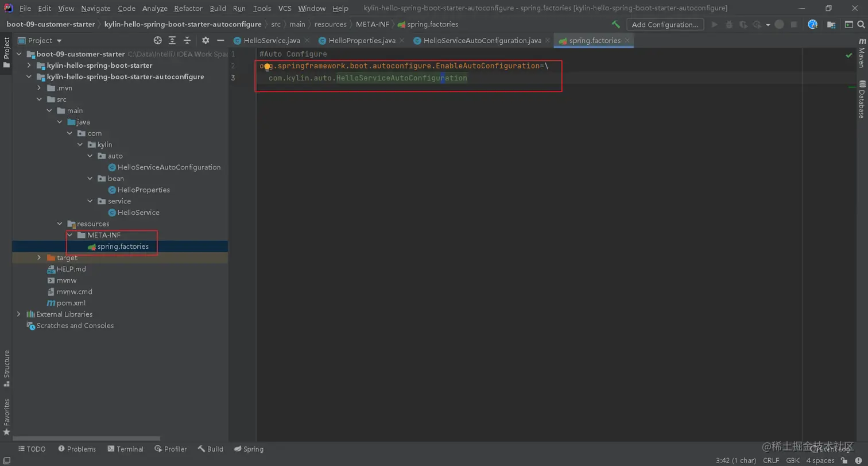This screenshot has height=466, width=868.
Task: Collapse the META-INF folder
Action: click(x=70, y=235)
